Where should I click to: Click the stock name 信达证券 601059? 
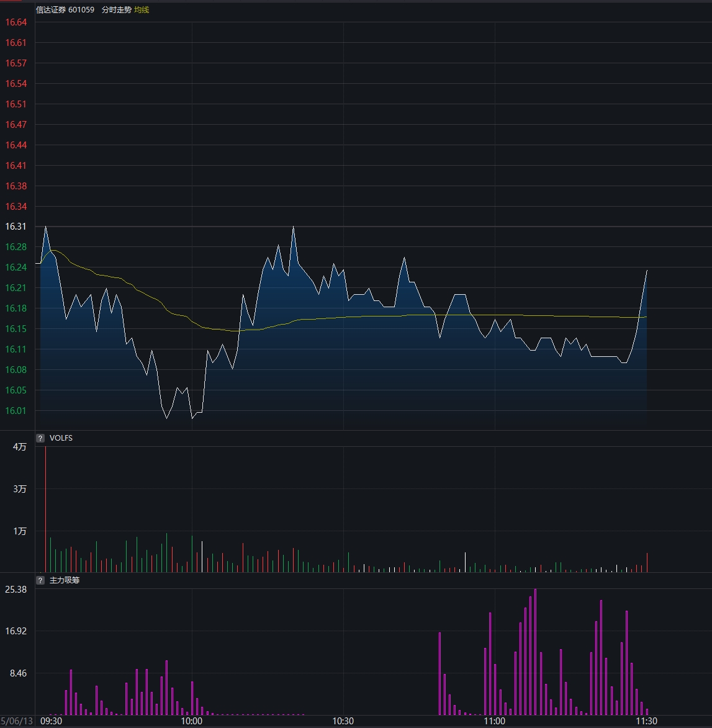coord(65,10)
